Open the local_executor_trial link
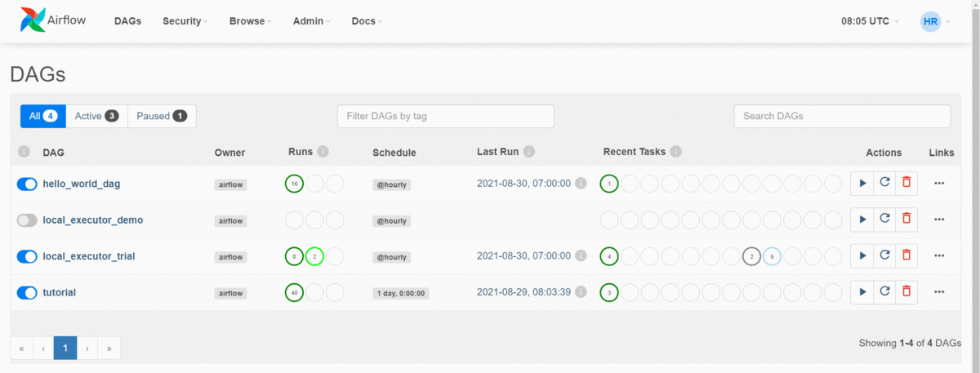The height and width of the screenshot is (373, 980). [89, 256]
